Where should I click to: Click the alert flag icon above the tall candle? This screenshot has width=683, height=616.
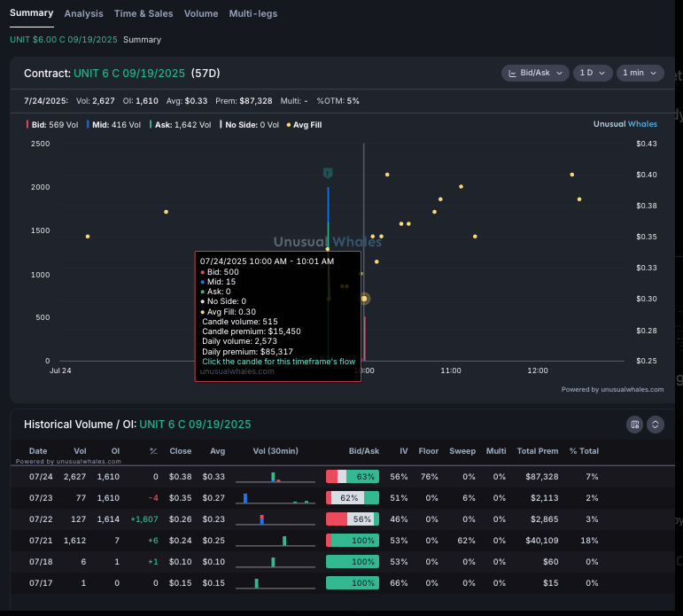[328, 173]
